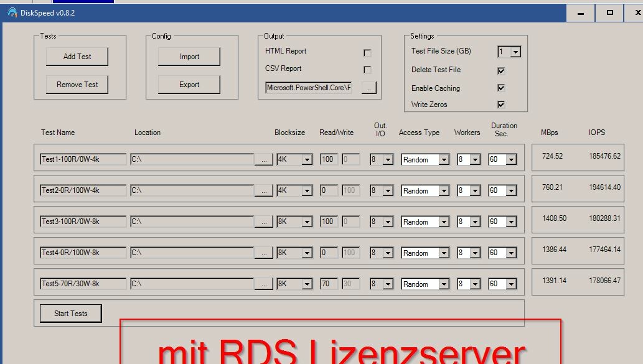Click the Export config button
The width and height of the screenshot is (643, 364).
coord(189,85)
